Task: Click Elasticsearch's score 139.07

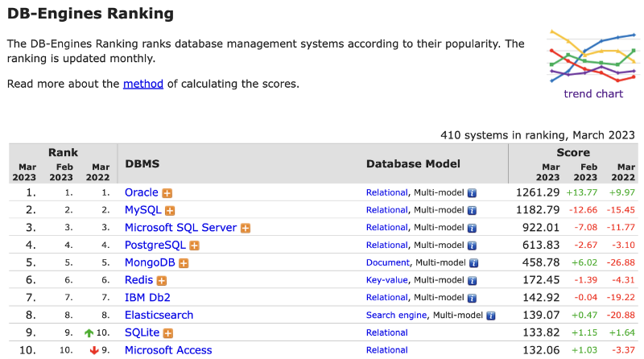Action: click(x=541, y=315)
